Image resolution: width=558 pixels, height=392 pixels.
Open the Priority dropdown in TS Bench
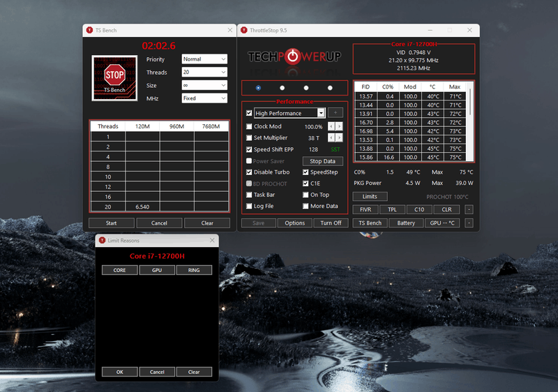[x=204, y=59]
